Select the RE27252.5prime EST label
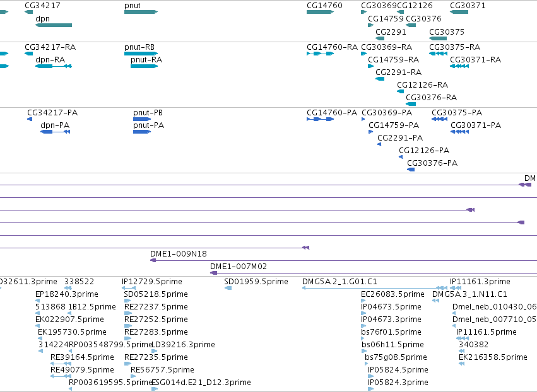The image size is (537, 392). point(156,320)
